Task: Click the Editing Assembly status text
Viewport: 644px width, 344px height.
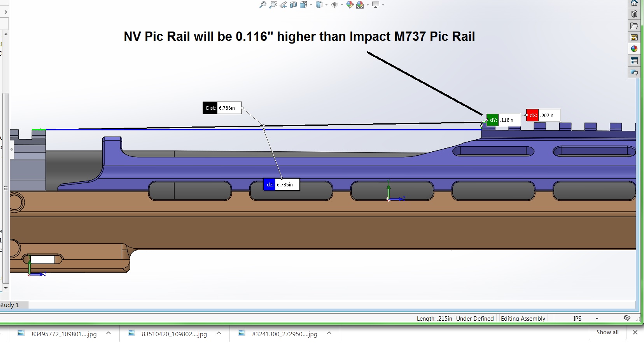Action: 523,318
